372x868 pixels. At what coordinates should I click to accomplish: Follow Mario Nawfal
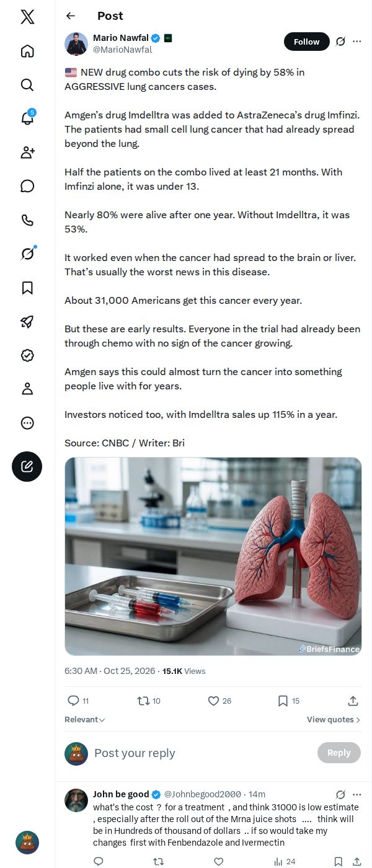[x=306, y=42]
